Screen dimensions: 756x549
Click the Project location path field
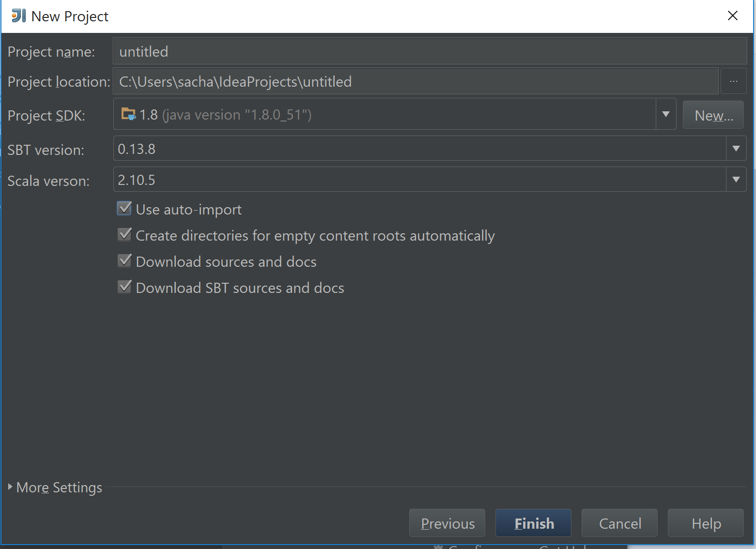(416, 81)
